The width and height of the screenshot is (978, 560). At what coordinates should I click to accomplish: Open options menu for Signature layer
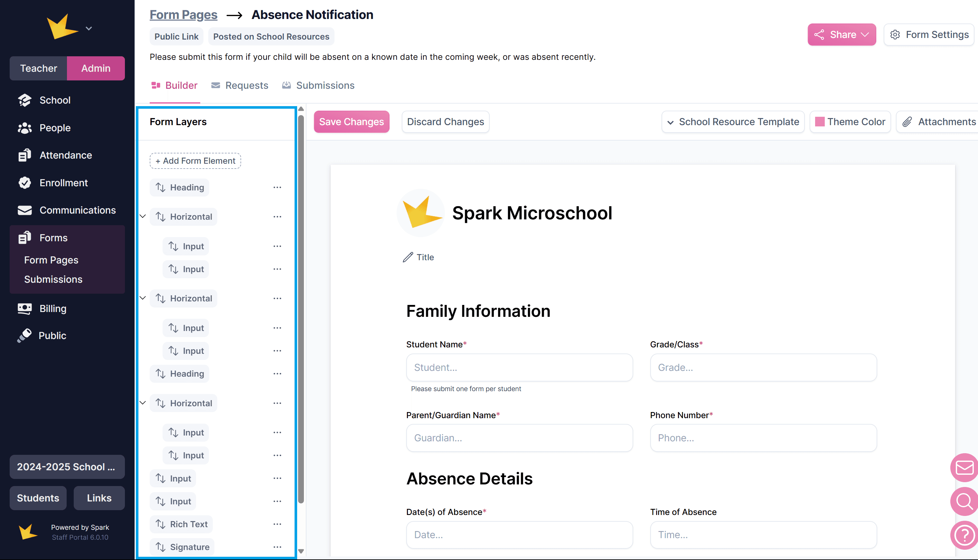[277, 547]
